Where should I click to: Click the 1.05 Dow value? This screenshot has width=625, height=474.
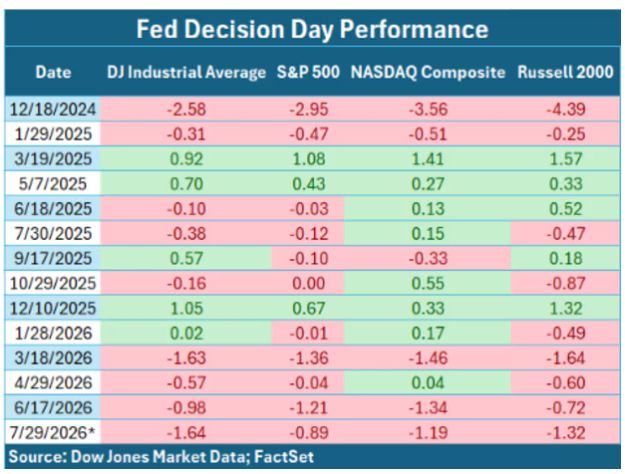click(x=187, y=308)
